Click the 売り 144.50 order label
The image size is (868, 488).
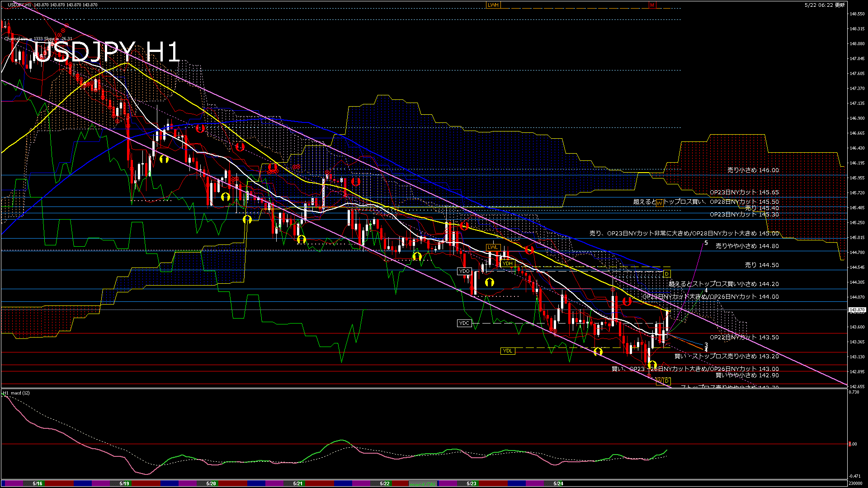(x=762, y=265)
